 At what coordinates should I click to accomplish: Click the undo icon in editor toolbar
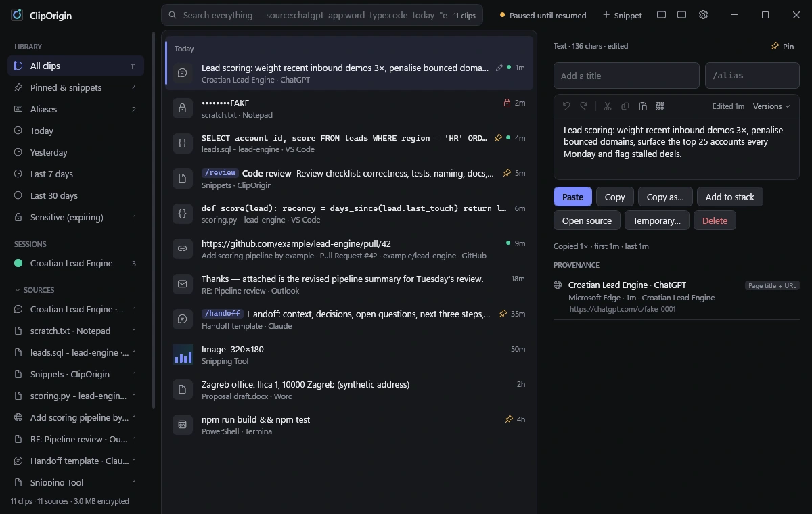click(x=566, y=106)
